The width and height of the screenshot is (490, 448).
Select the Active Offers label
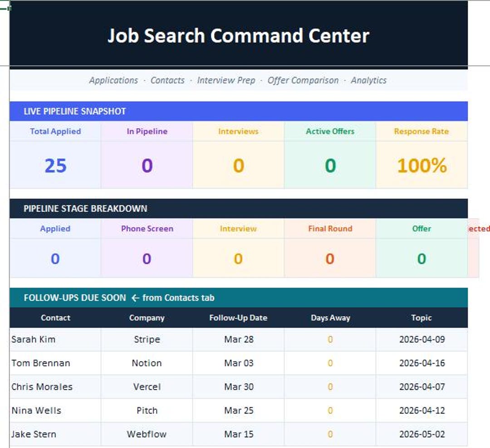330,131
